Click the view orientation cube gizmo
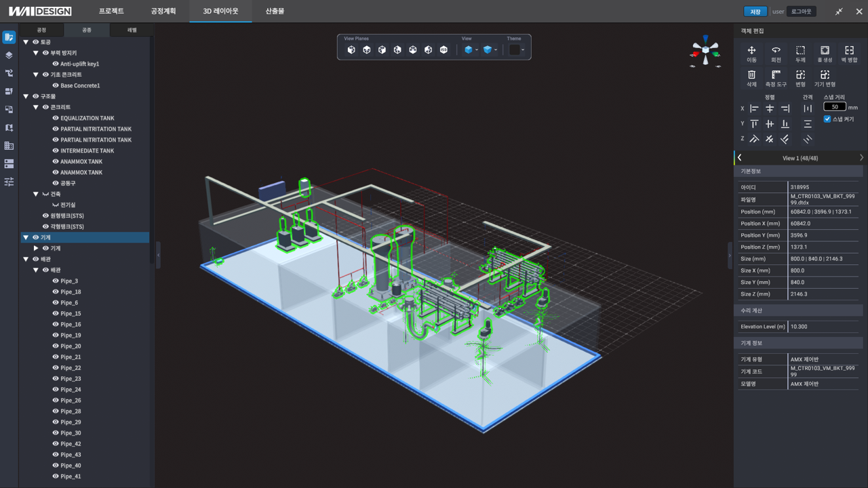The width and height of the screenshot is (868, 488). coord(706,49)
